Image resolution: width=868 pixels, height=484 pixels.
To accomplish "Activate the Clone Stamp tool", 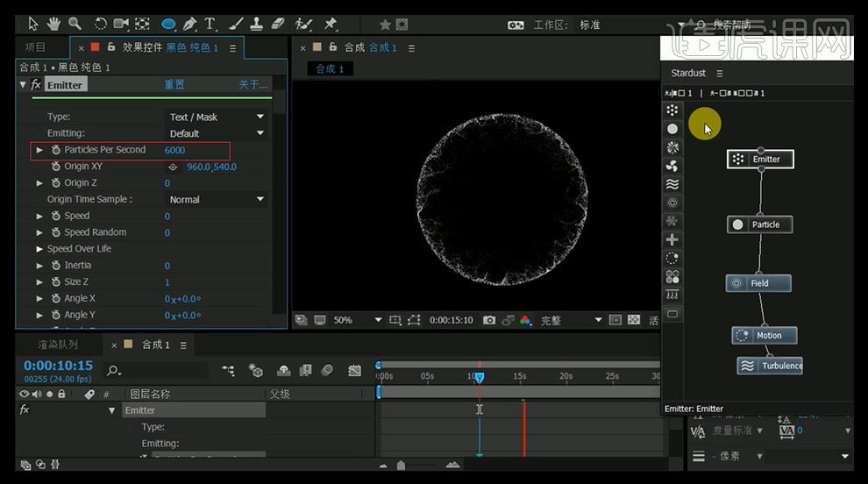I will [x=257, y=24].
